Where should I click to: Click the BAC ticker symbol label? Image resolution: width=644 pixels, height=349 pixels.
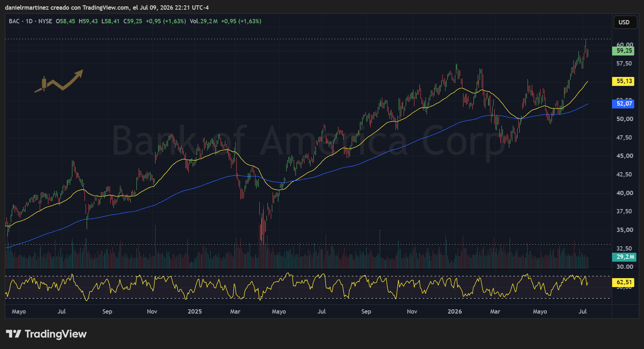(14, 21)
